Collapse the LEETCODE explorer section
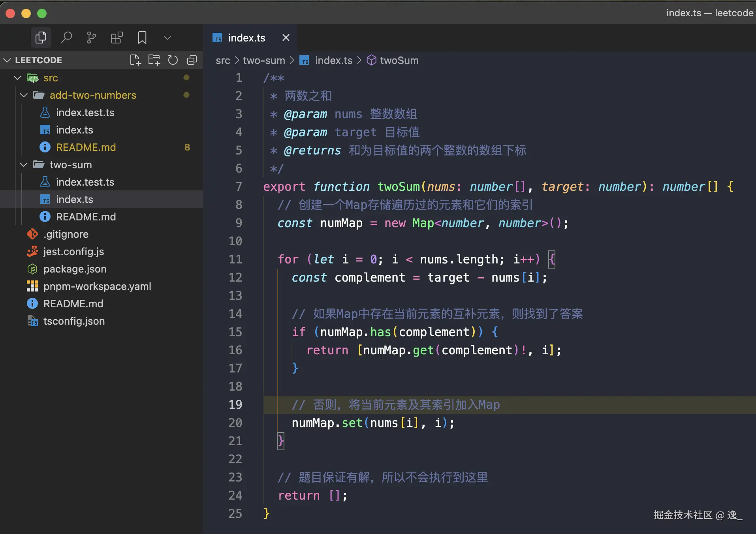 click(x=7, y=60)
